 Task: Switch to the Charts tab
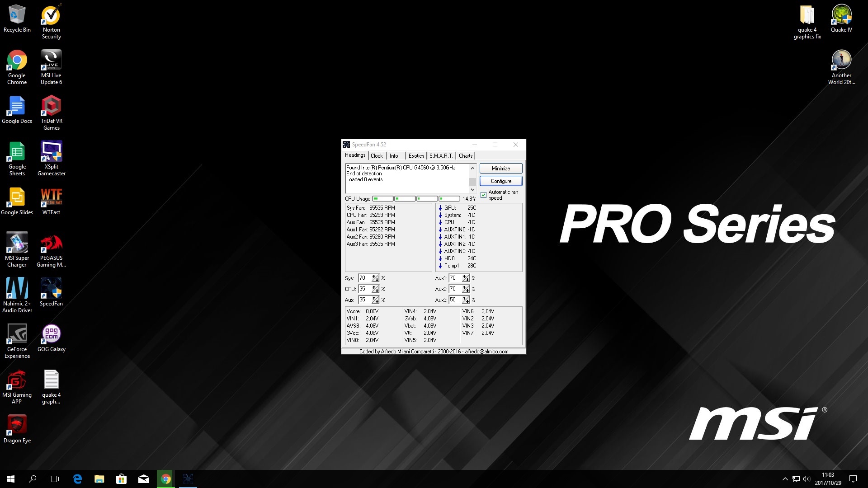(466, 156)
